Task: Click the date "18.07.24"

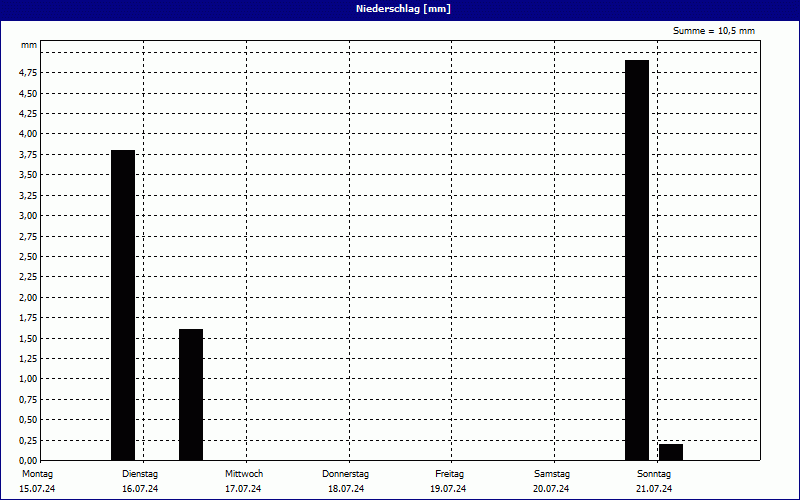Action: coord(346,489)
